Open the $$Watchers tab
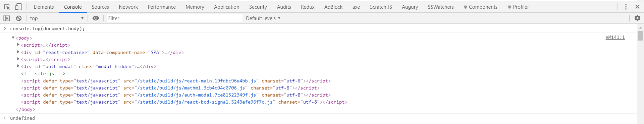The width and height of the screenshot is (644, 124). click(x=441, y=7)
